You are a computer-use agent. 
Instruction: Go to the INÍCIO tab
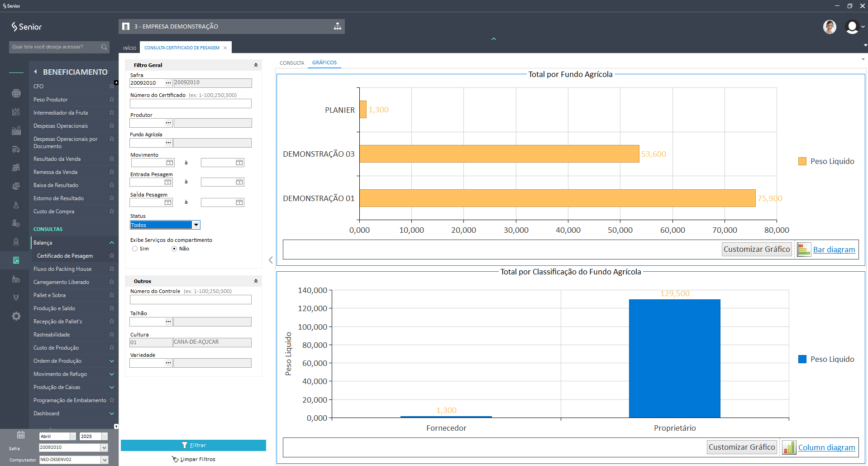click(x=129, y=48)
